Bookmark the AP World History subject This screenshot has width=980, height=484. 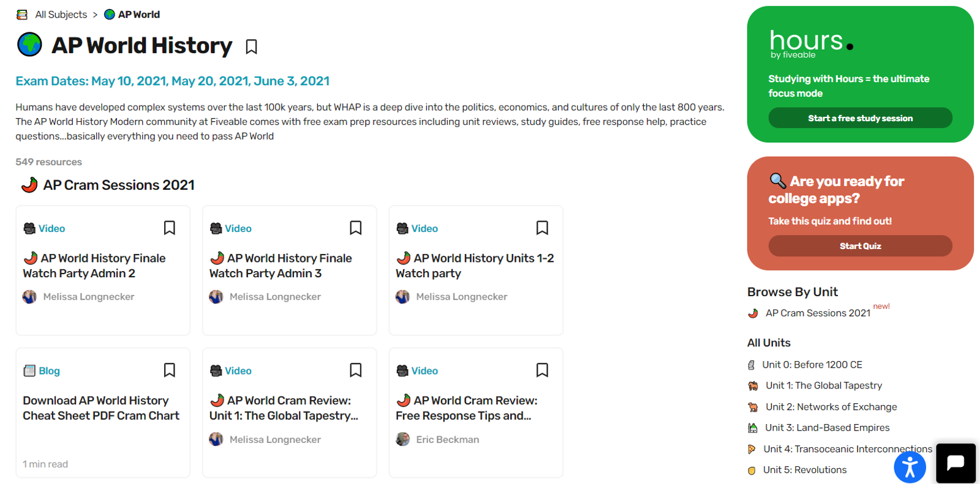(251, 47)
